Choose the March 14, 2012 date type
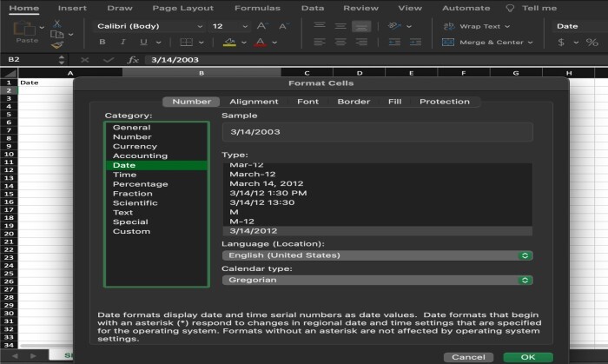This screenshot has width=608, height=364. click(x=377, y=184)
